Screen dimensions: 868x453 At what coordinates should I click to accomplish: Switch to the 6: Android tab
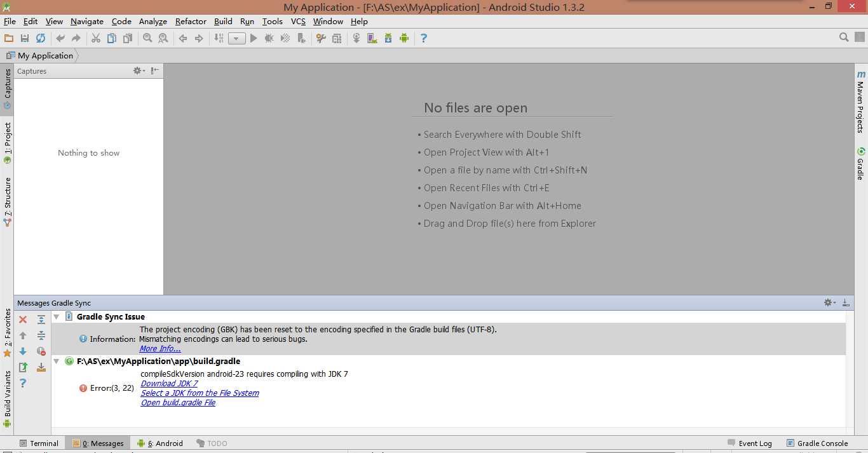160,443
